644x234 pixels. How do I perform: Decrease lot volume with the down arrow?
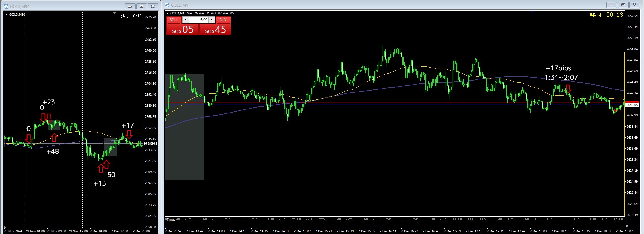(185, 20)
